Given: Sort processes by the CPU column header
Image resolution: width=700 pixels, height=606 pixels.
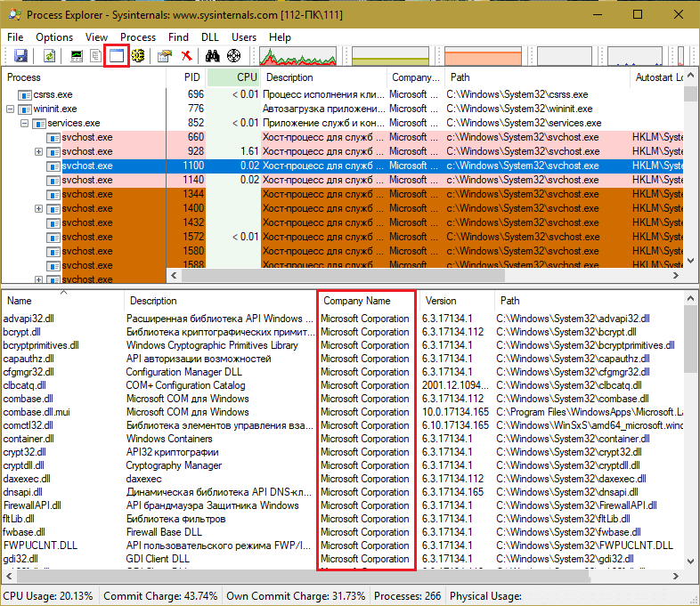Looking at the screenshot, I should pyautogui.click(x=233, y=77).
